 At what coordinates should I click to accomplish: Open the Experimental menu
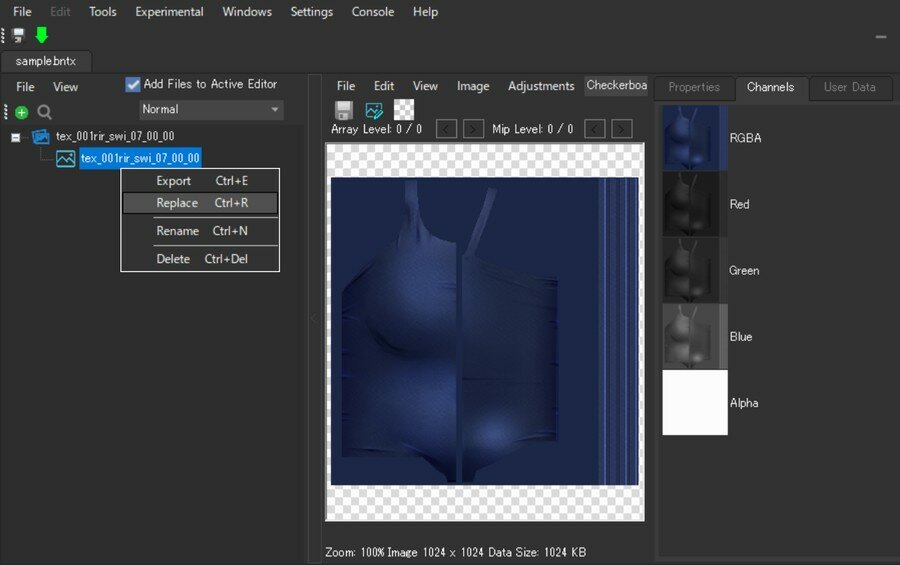pos(169,11)
